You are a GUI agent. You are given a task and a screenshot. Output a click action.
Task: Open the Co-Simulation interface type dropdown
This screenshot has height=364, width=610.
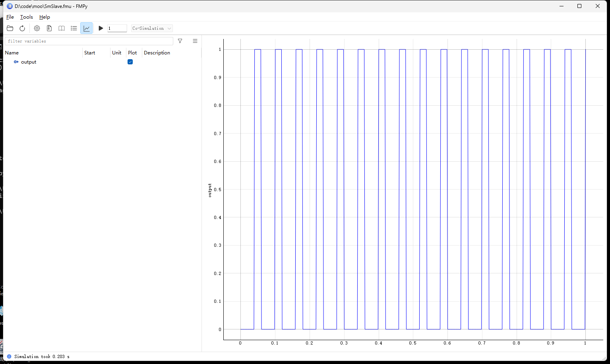(x=152, y=28)
